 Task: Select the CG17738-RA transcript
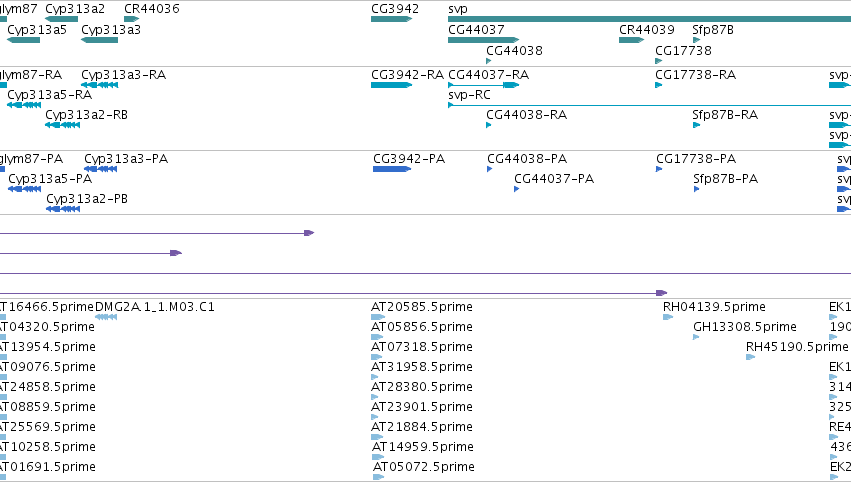[658, 85]
